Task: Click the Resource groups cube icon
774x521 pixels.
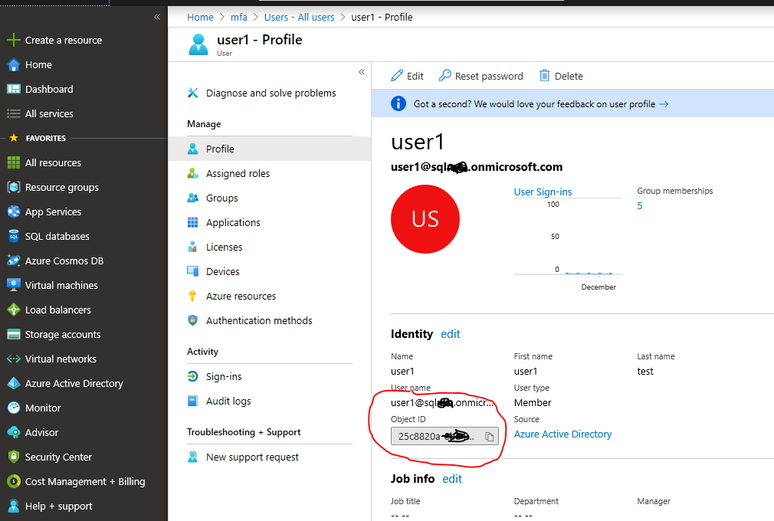Action: coord(14,187)
